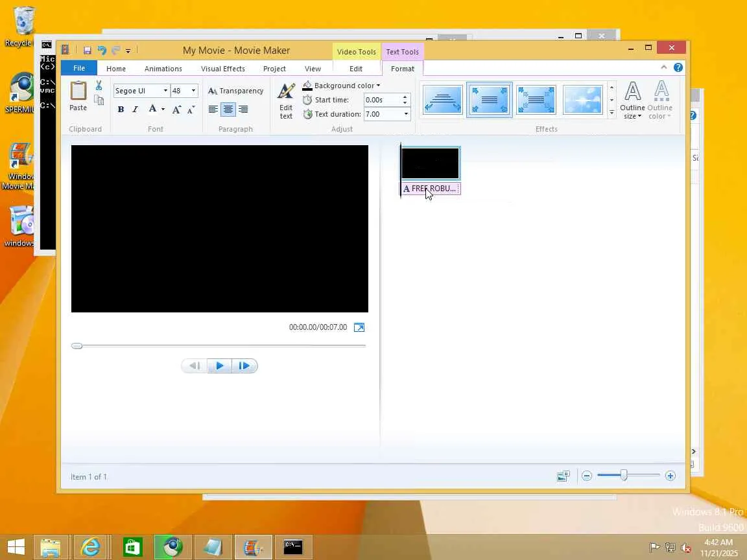Open Windows Start button
Image resolution: width=747 pixels, height=560 pixels.
click(x=16, y=546)
